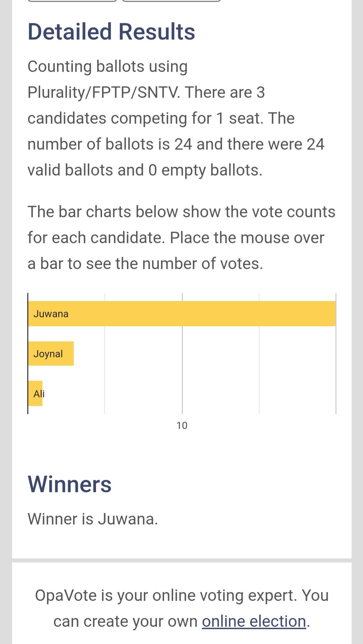The image size is (363, 644).
Task: Click the Ali label in the chart
Action: [39, 394]
